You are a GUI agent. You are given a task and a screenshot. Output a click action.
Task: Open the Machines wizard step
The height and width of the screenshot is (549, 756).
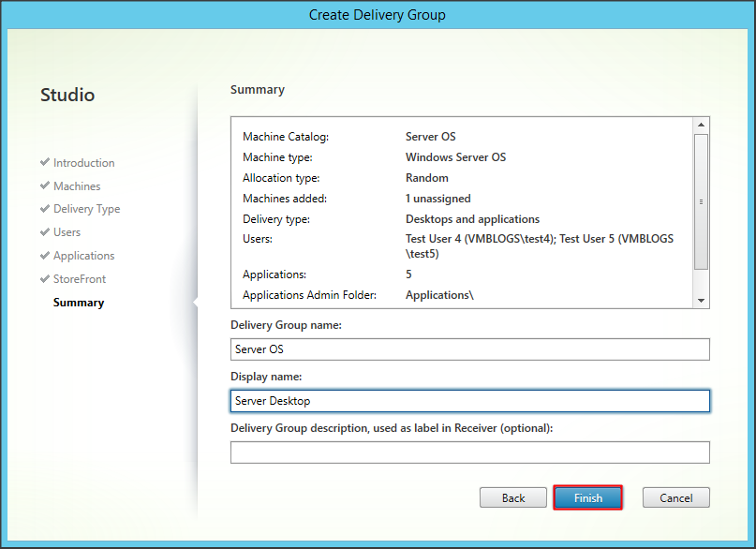(77, 186)
